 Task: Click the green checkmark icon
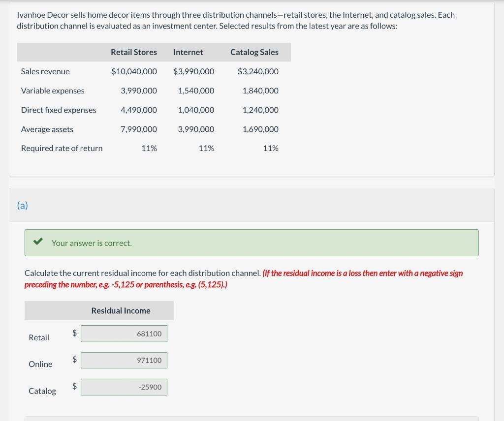coord(38,241)
